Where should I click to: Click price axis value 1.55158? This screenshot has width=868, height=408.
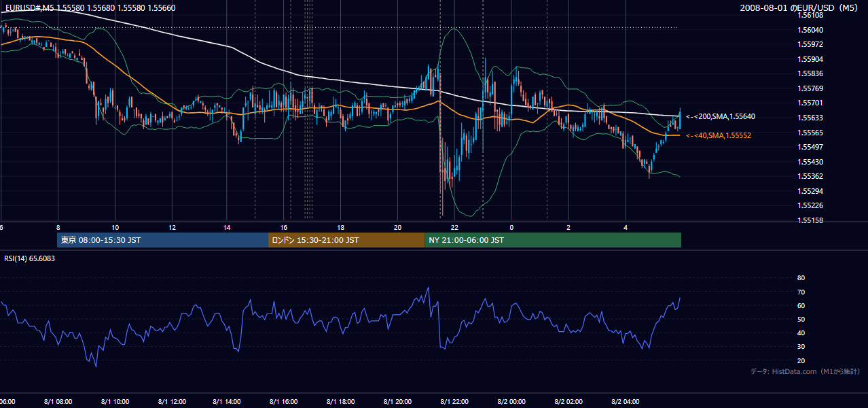pos(810,220)
